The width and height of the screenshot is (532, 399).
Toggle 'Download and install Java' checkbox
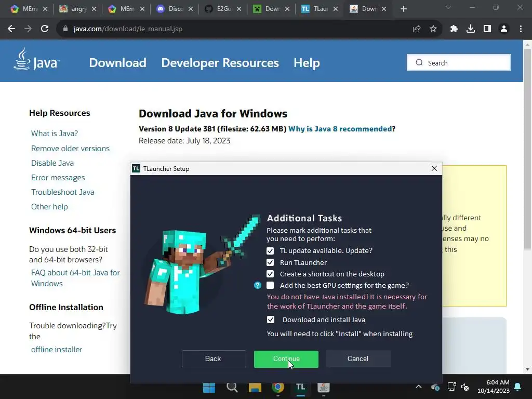[x=270, y=320]
